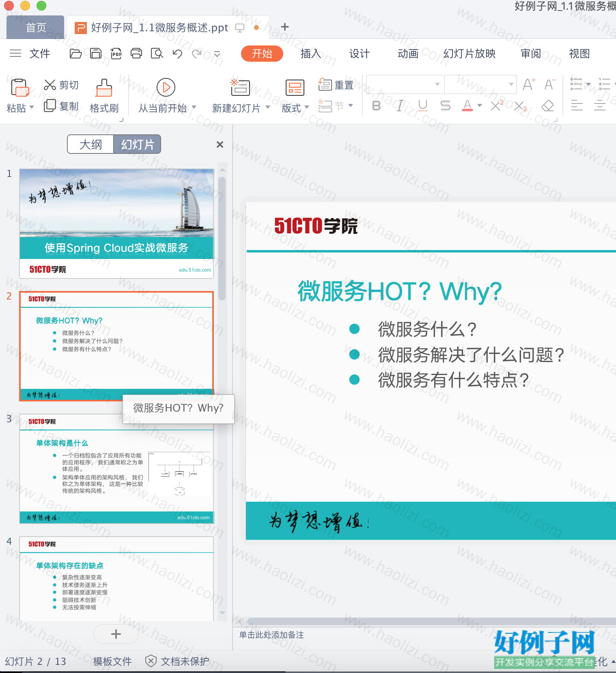616x673 pixels.
Task: Open the 视图 ribbon tab
Action: [x=579, y=54]
